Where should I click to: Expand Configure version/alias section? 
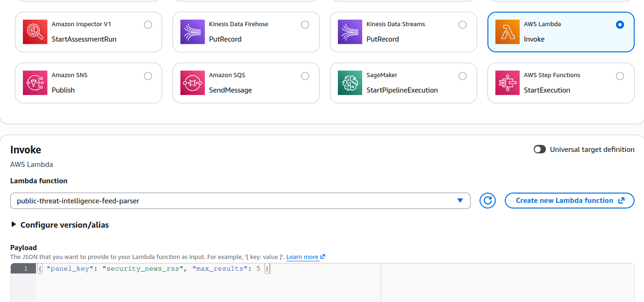pyautogui.click(x=59, y=225)
